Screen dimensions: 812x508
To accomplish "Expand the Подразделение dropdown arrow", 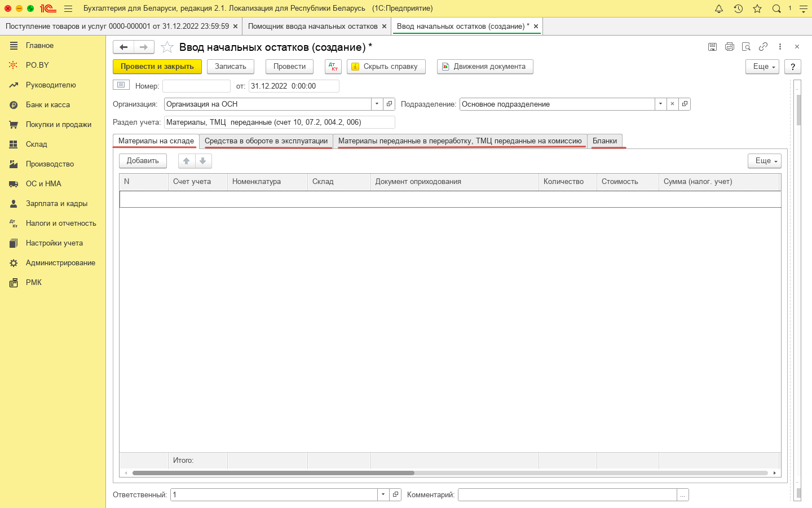I will click(660, 104).
